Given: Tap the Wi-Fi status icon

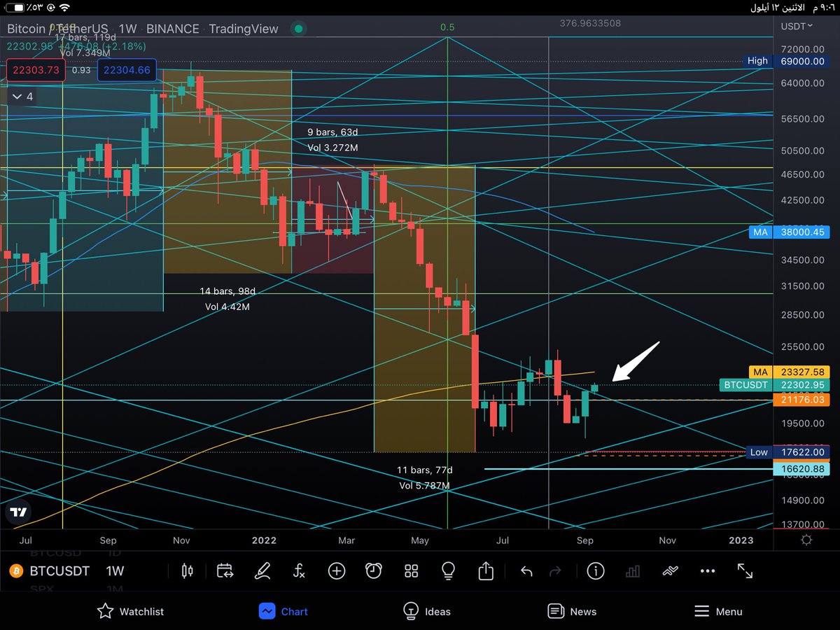Looking at the screenshot, I should pos(64,8).
